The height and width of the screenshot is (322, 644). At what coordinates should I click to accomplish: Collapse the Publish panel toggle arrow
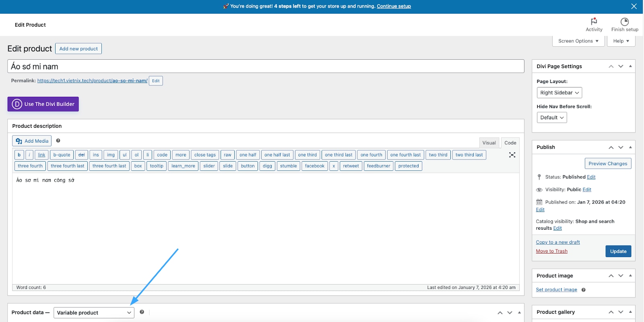[630, 147]
